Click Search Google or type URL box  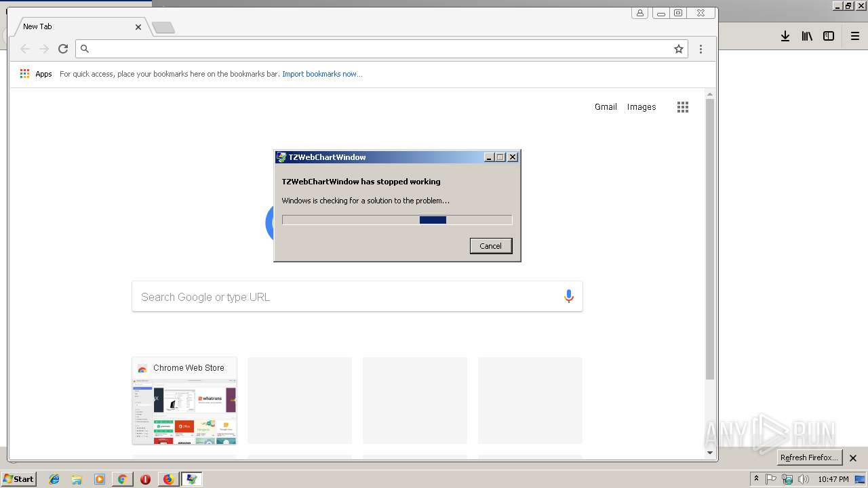coord(357,296)
